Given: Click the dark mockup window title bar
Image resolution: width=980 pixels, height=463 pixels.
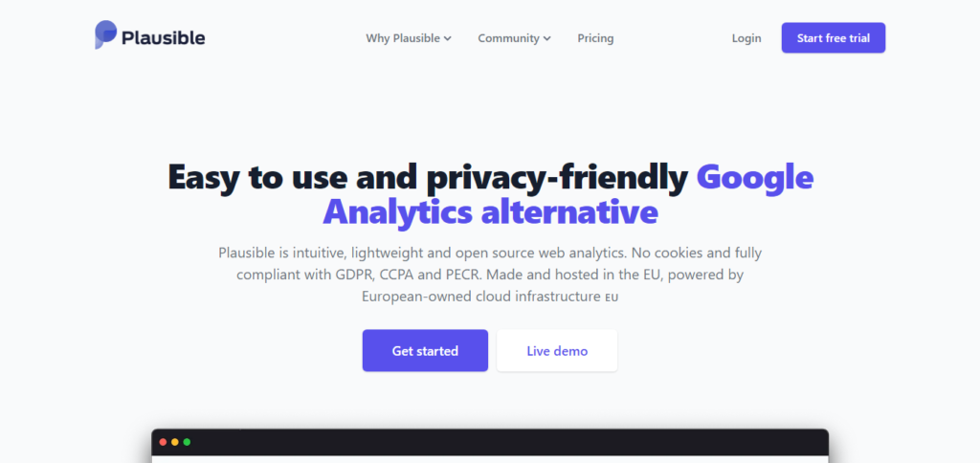Looking at the screenshot, I should [x=490, y=442].
